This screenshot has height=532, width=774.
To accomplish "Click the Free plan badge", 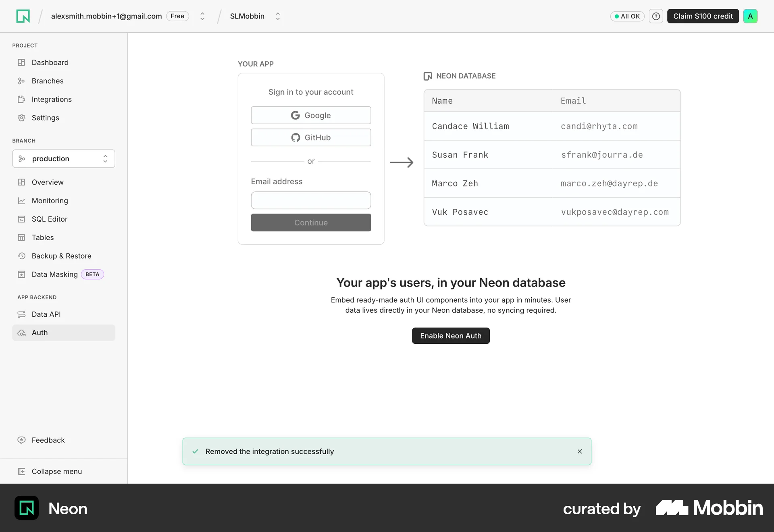I will pos(177,16).
